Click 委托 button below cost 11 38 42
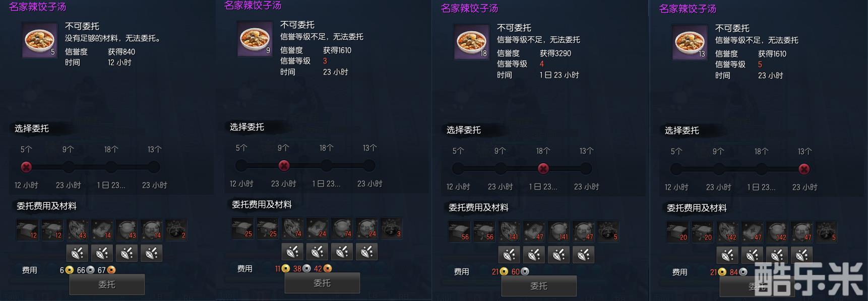Viewport: 868px width, 301px height. tap(322, 283)
